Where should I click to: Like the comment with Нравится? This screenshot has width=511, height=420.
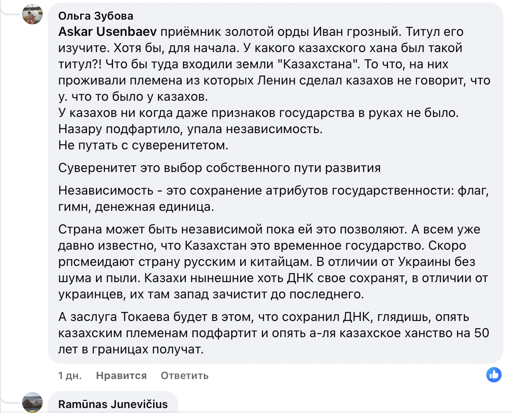click(x=121, y=376)
